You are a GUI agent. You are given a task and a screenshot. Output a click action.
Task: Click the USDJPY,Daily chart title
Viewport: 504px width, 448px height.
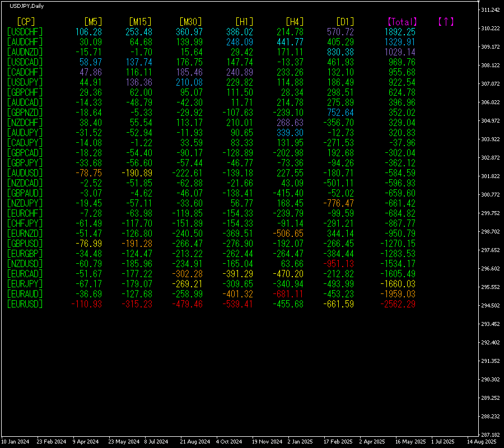pyautogui.click(x=27, y=6)
